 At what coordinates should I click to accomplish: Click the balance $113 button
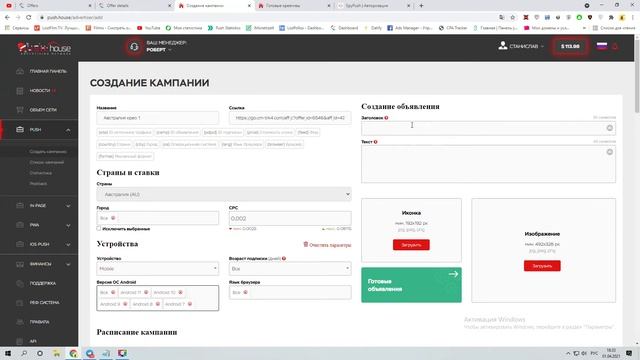tap(570, 47)
